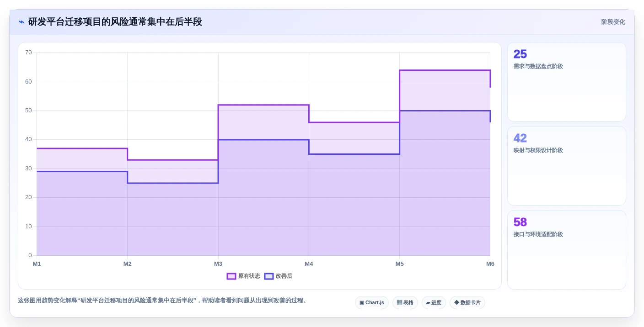Click the bar icon inside 进度 chip
644x327 pixels.
point(428,303)
